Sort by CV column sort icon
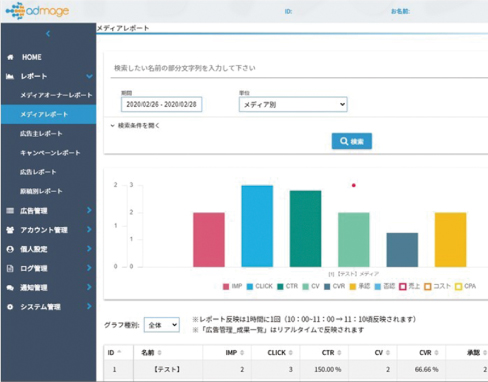This screenshot has width=488, height=382. point(388,353)
